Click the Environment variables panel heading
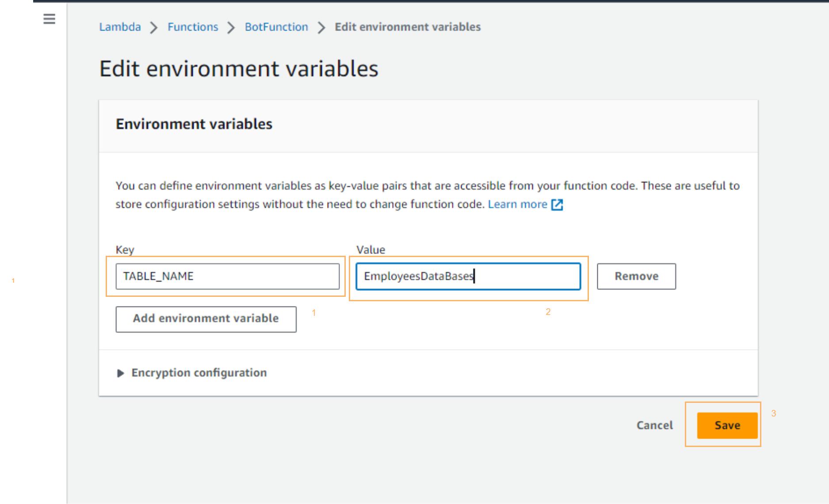This screenshot has width=829, height=504. tap(194, 124)
